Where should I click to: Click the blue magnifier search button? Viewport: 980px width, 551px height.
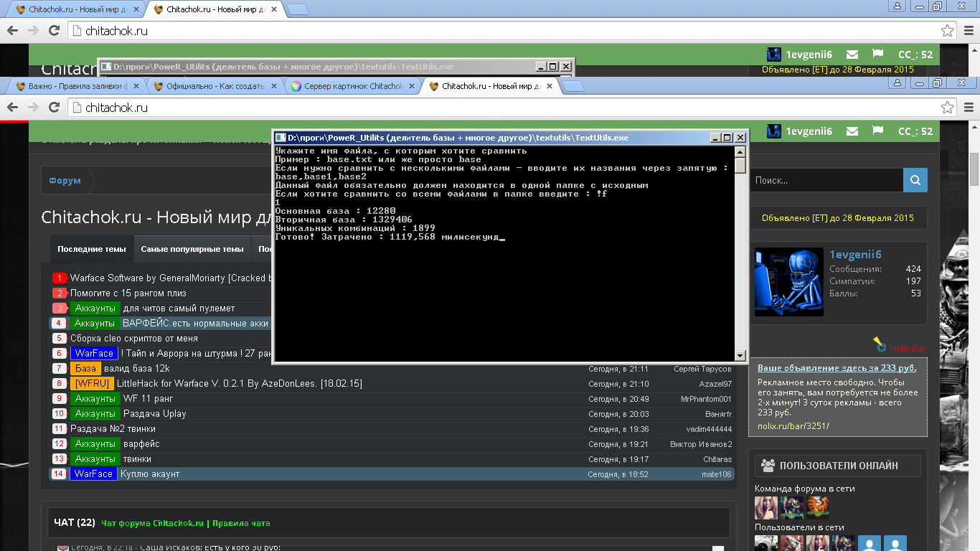point(915,180)
